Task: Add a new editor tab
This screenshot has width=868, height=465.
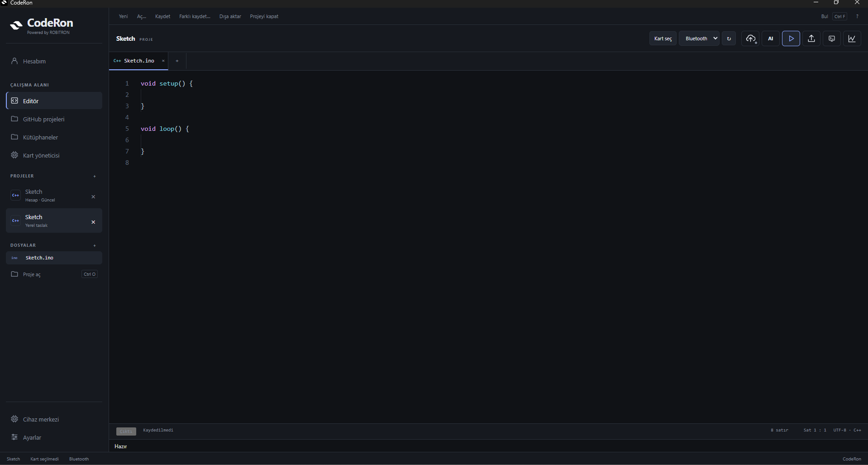Action: (177, 61)
